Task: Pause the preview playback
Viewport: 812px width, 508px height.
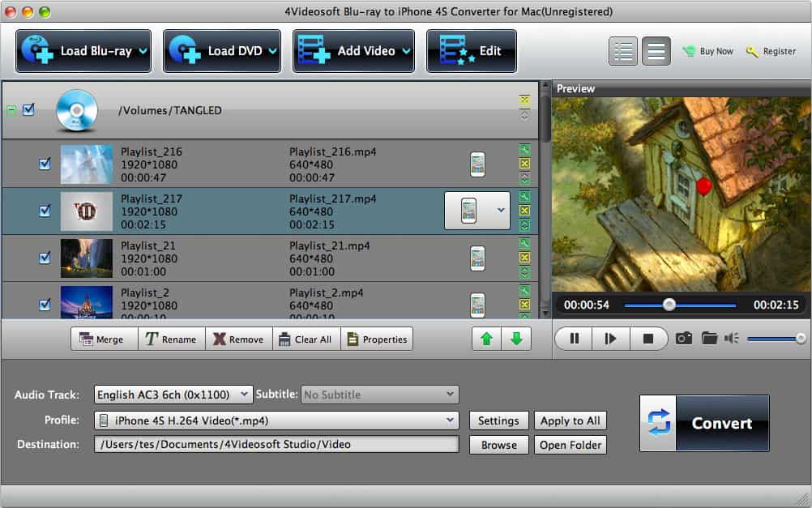Action: (573, 339)
